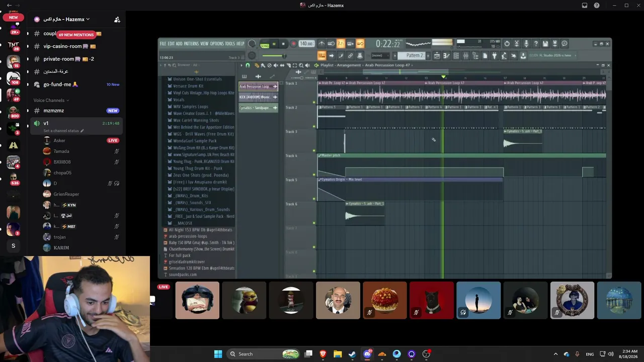Toggle playlist snap magnet icon

point(248,65)
